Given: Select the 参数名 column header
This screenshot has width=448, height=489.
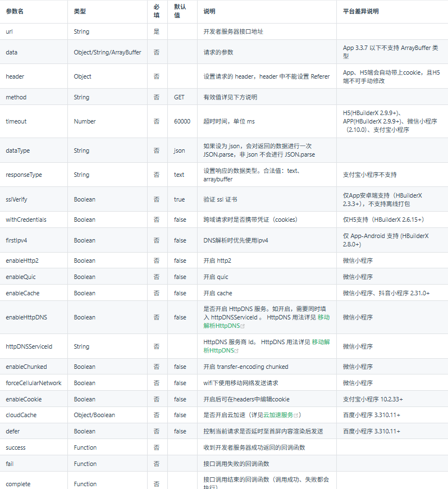Looking at the screenshot, I should point(15,11).
